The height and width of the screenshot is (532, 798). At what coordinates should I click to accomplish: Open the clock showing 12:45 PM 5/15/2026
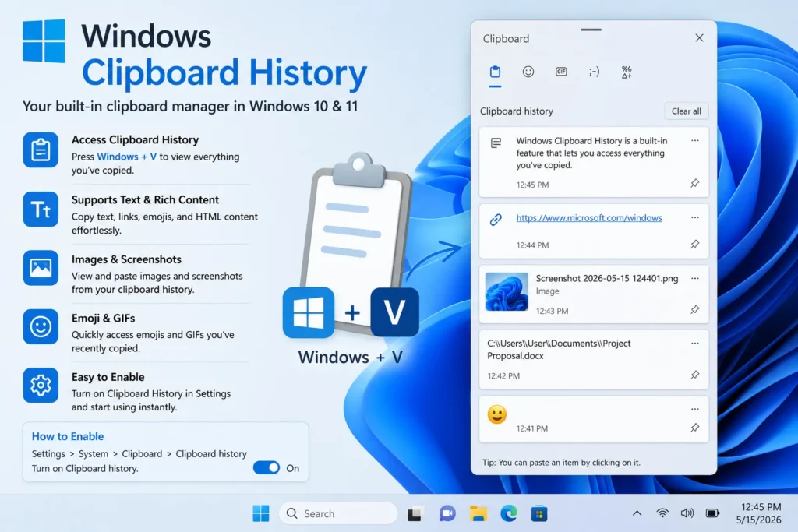pyautogui.click(x=761, y=513)
